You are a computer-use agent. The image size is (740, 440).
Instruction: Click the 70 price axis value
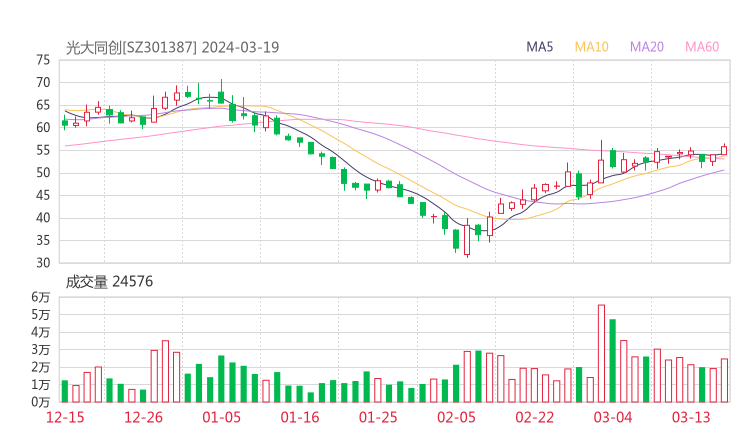coord(43,83)
